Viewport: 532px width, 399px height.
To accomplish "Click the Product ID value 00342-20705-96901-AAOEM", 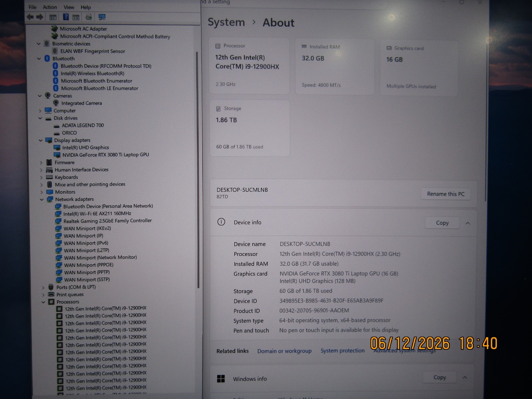I will [x=314, y=311].
